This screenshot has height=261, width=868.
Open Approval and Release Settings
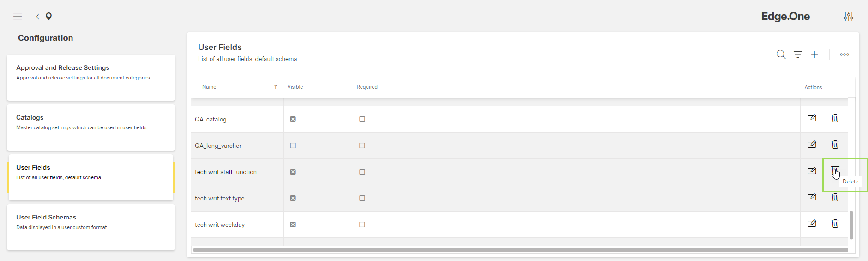click(90, 77)
